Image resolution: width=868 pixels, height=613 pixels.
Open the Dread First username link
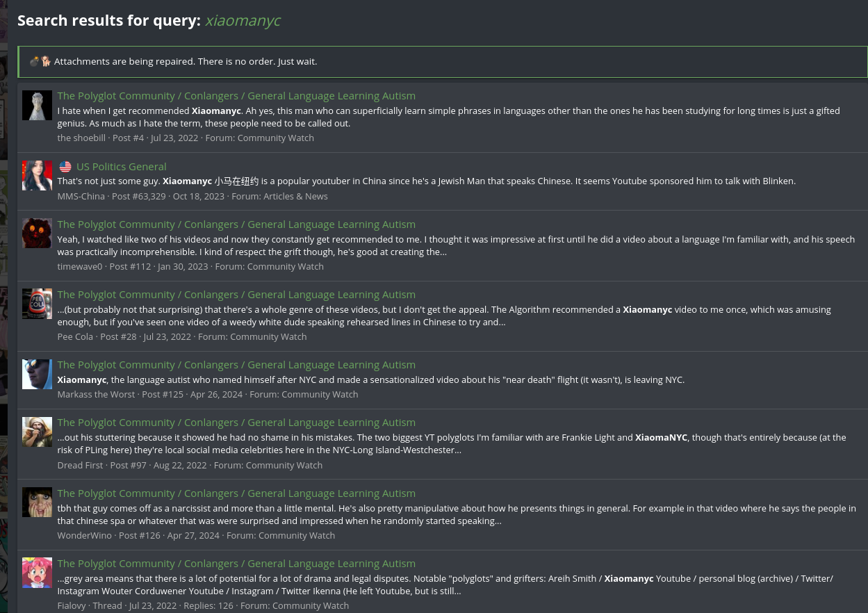(x=80, y=466)
